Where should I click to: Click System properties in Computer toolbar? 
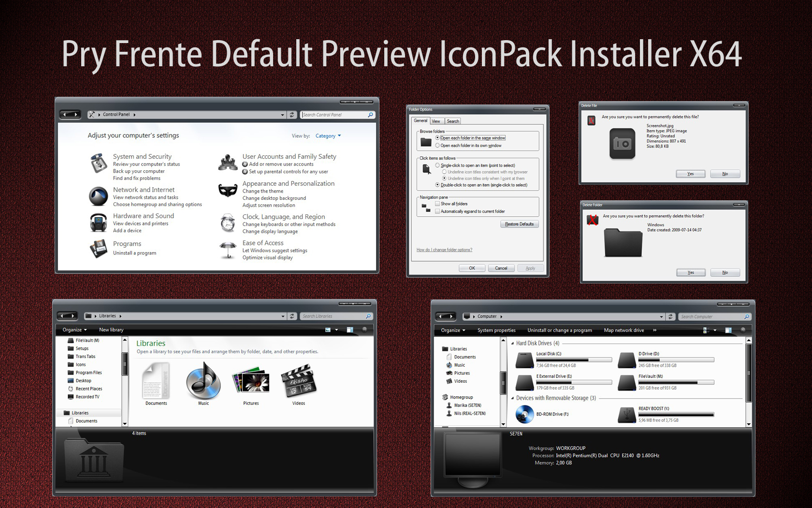tap(496, 330)
